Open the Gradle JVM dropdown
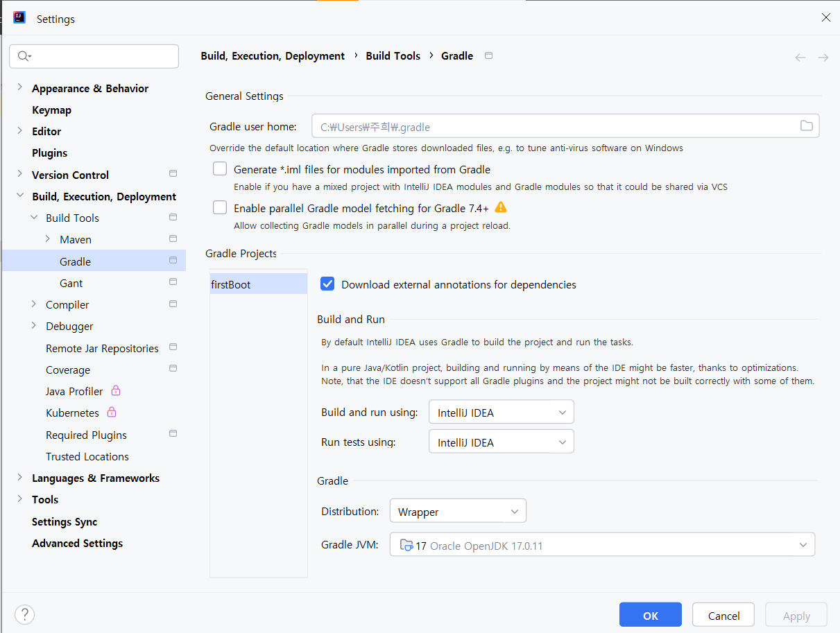Image resolution: width=840 pixels, height=633 pixels. 601,545
